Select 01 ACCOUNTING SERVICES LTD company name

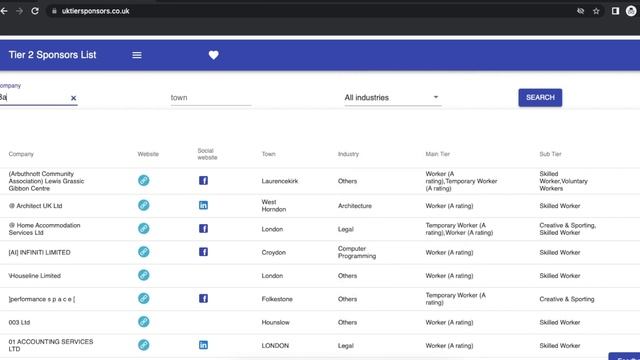[51, 345]
